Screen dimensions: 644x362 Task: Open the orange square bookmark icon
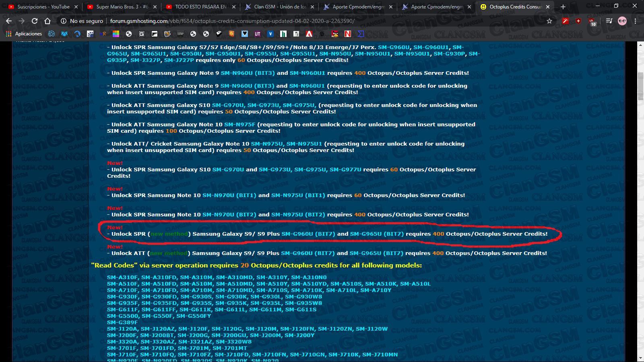[x=231, y=34]
